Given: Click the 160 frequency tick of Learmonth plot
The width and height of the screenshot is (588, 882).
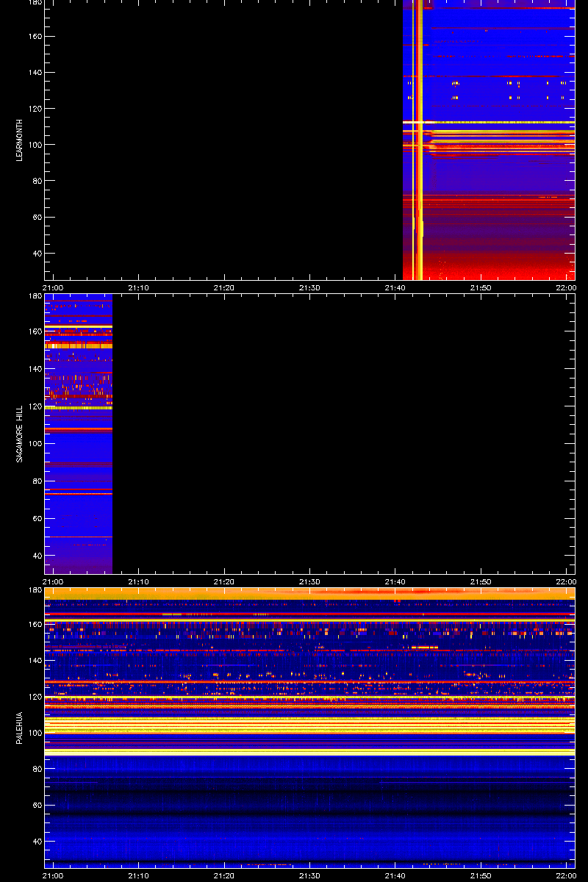Looking at the screenshot, I should pyautogui.click(x=35, y=37).
